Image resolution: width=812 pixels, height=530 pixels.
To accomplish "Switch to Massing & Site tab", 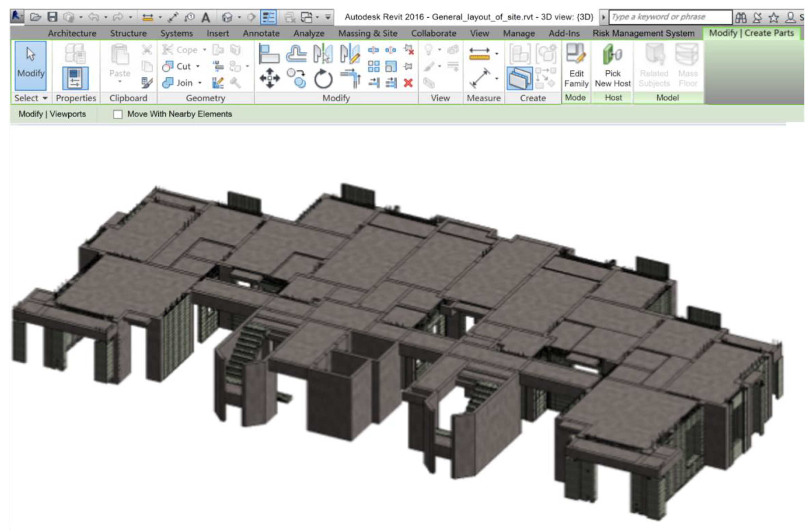I will [x=368, y=33].
